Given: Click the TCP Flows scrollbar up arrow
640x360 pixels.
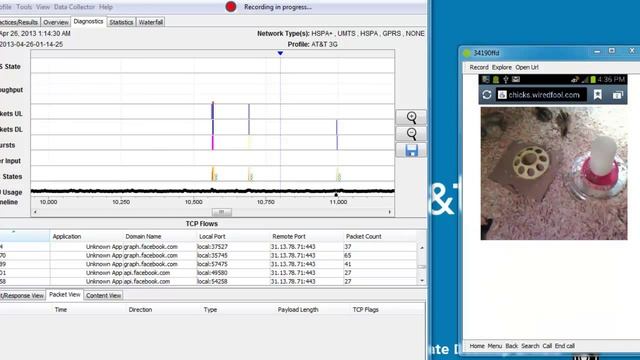Looking at the screenshot, I should coord(422,248).
